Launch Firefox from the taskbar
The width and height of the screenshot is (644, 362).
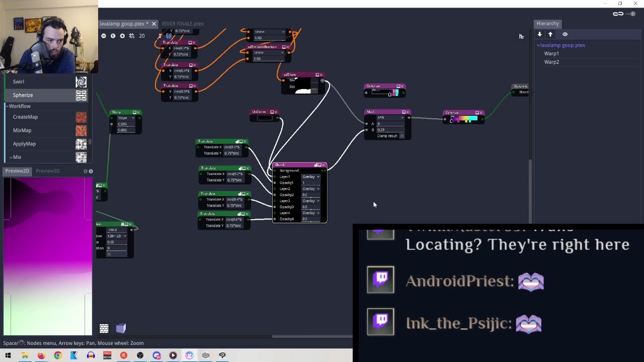(41, 355)
